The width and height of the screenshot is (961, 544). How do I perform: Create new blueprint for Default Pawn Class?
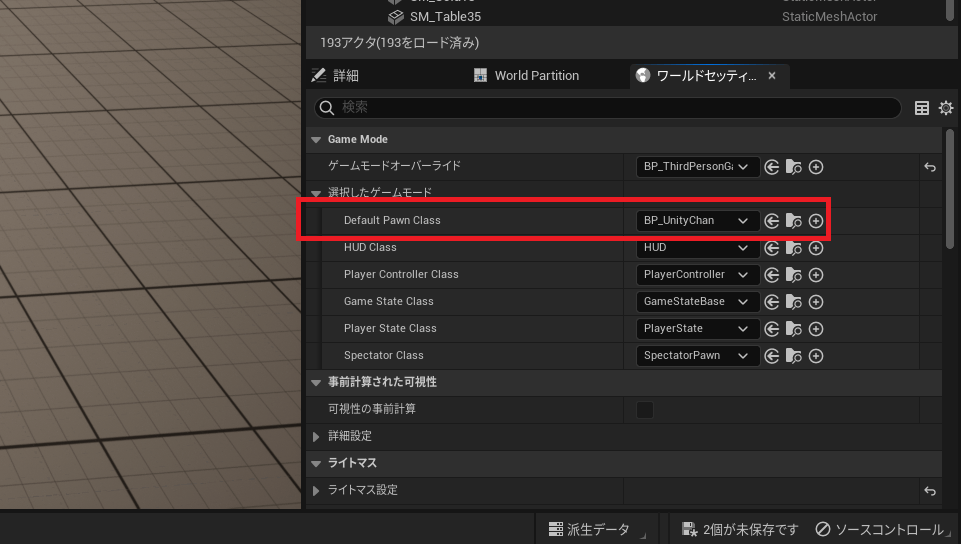[816, 221]
